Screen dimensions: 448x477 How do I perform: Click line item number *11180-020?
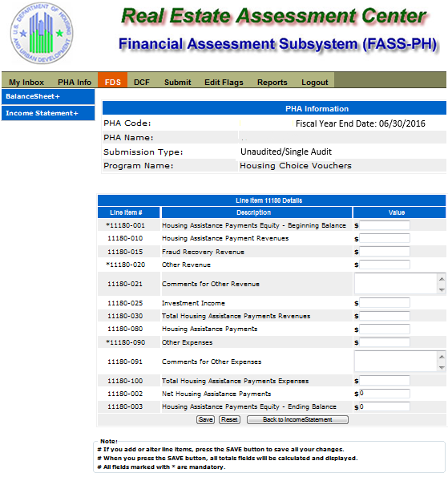click(x=125, y=265)
